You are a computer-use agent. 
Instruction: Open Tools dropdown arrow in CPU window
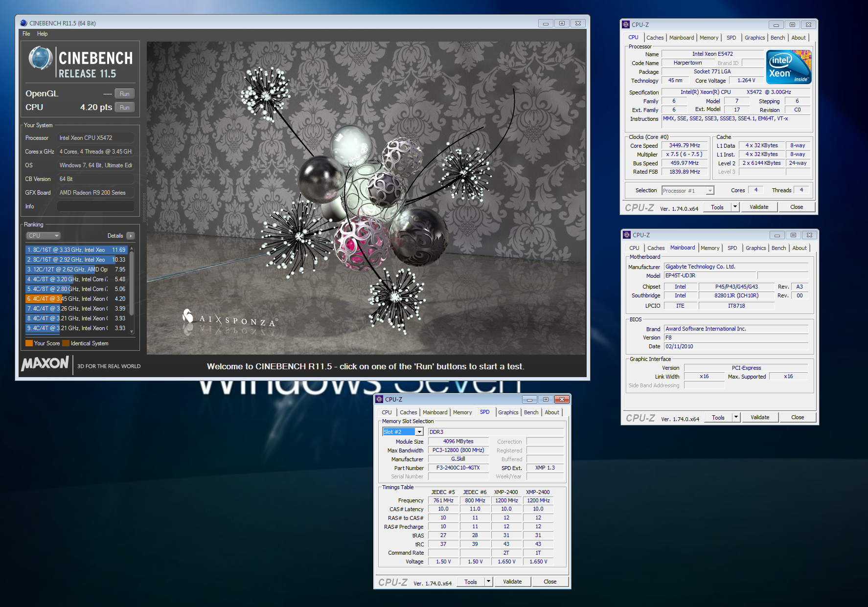[x=735, y=207]
